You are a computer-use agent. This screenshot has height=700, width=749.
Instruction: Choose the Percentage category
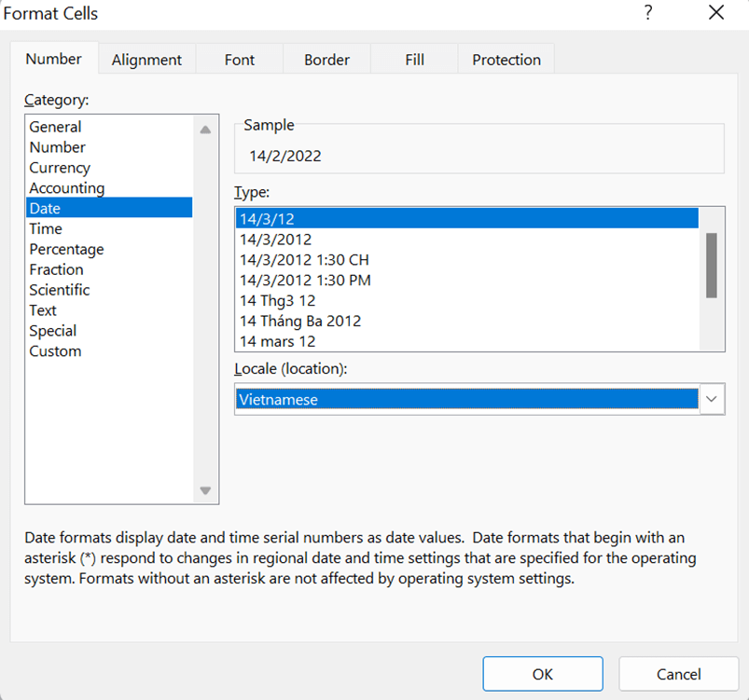(x=66, y=249)
